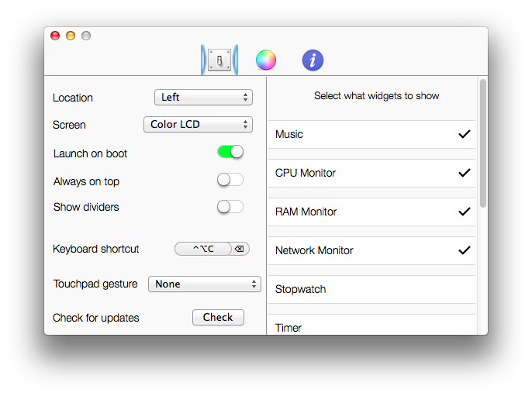Open the Screen dropdown showing Color LCD
This screenshot has width=532, height=396.
point(198,125)
